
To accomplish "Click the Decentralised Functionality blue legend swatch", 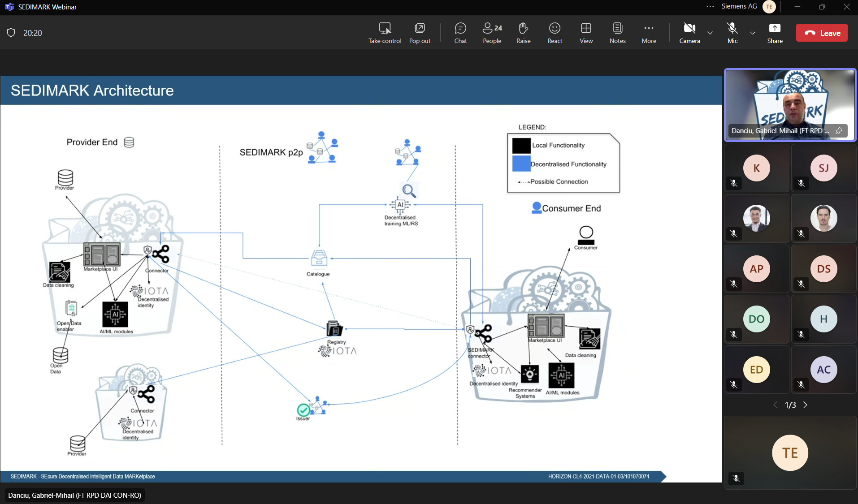I will (x=521, y=164).
